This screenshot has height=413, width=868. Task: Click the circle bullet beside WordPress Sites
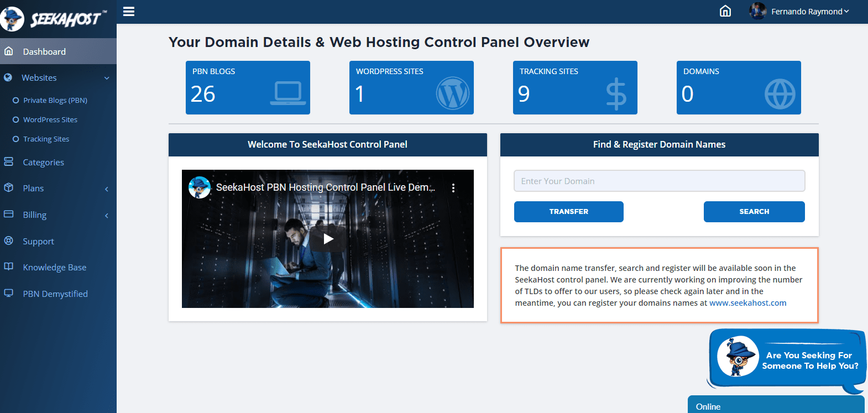[16, 119]
